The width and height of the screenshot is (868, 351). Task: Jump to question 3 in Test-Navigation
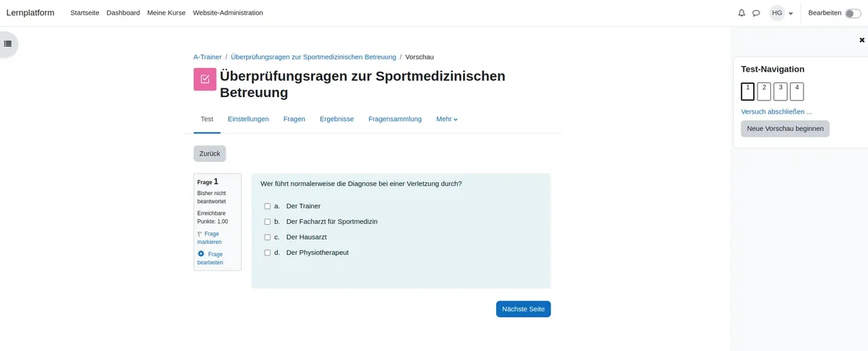pyautogui.click(x=780, y=91)
